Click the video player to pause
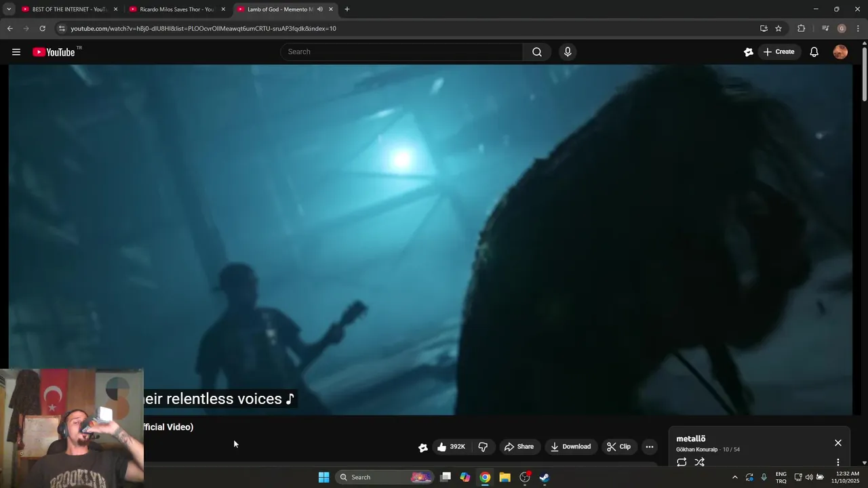This screenshot has width=868, height=488. [x=431, y=239]
